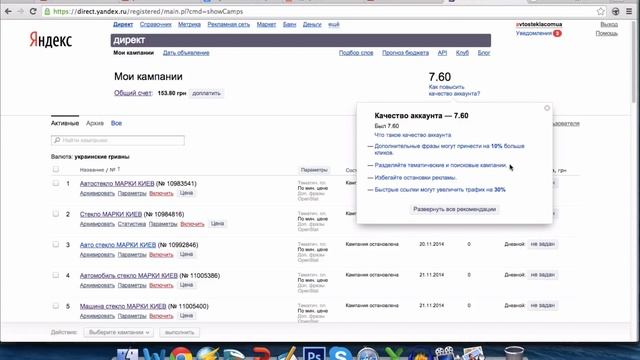This screenshot has width=640, height=360.
Task: Check the box for Авто стекло МАРКИ КИЕВ
Action: [56, 244]
